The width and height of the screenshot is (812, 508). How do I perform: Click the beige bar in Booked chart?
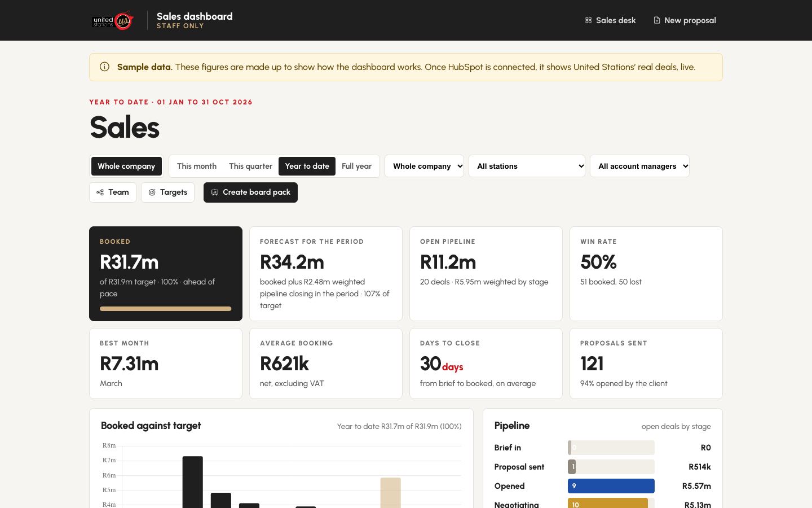[x=391, y=493]
